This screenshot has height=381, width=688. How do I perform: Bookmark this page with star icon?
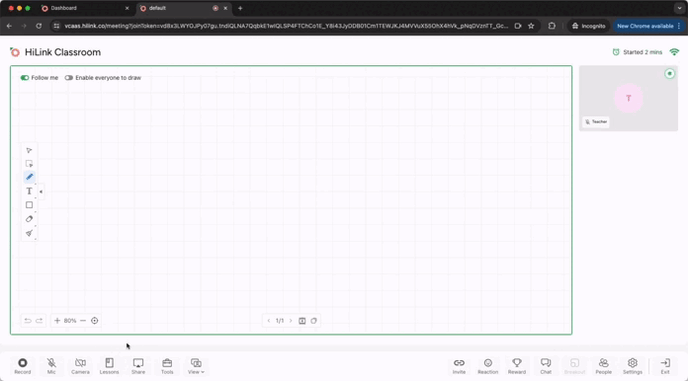tap(531, 26)
